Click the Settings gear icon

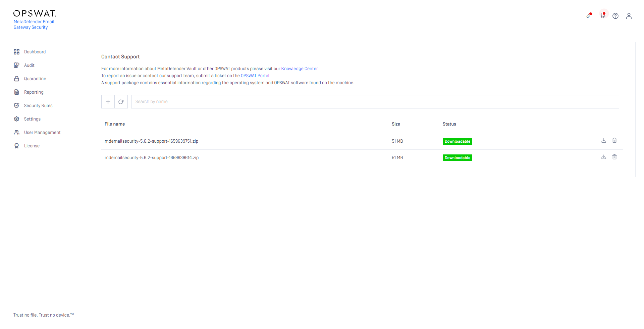[x=16, y=119]
